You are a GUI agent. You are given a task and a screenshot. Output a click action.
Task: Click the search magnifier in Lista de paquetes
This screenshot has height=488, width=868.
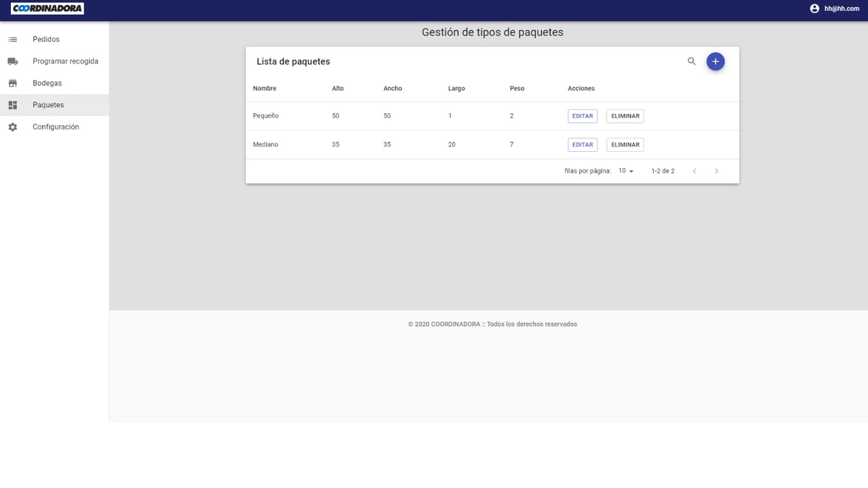click(x=691, y=61)
